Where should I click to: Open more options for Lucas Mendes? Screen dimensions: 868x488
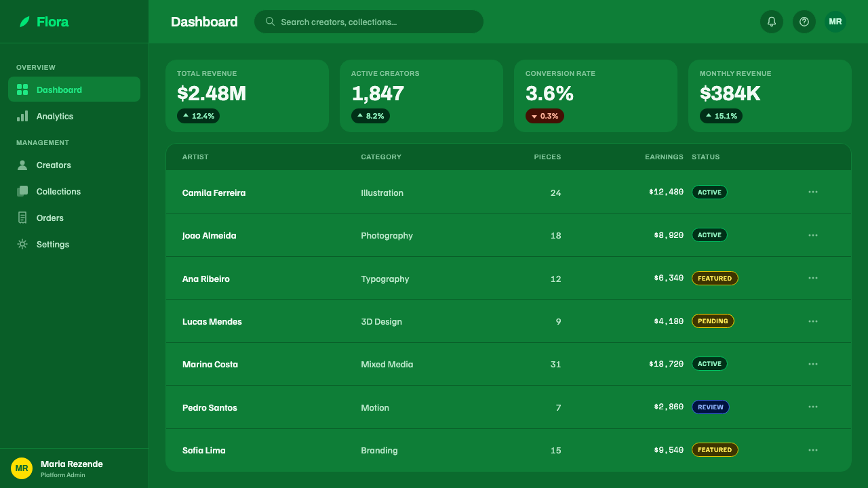tap(813, 321)
